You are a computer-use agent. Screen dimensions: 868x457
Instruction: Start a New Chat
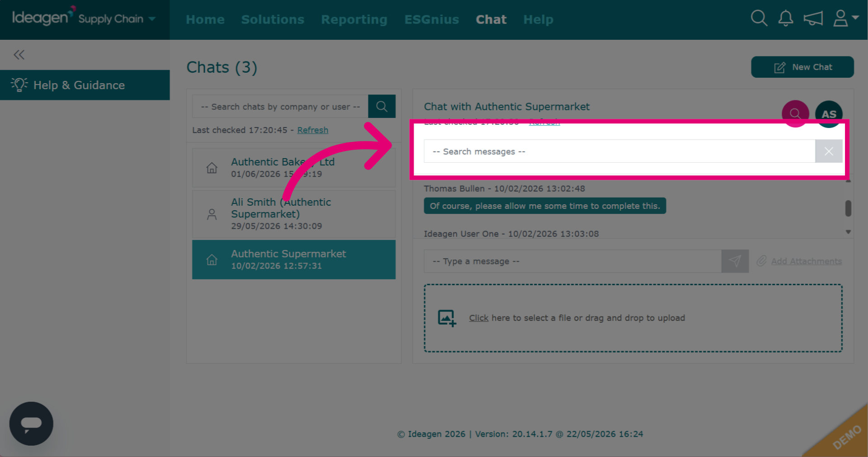(802, 67)
